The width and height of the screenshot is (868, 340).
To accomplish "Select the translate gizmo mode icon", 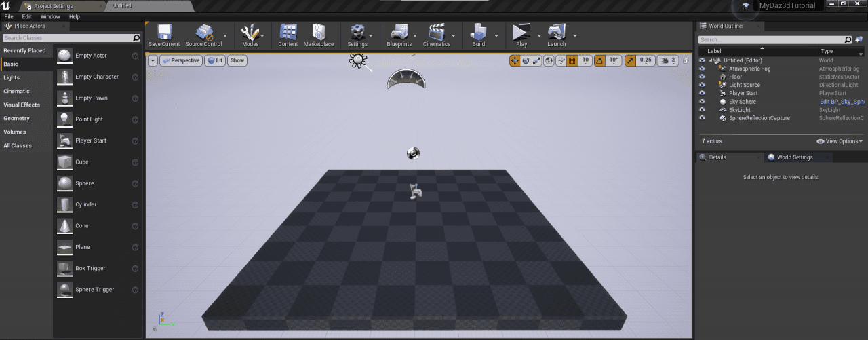I will (x=515, y=60).
